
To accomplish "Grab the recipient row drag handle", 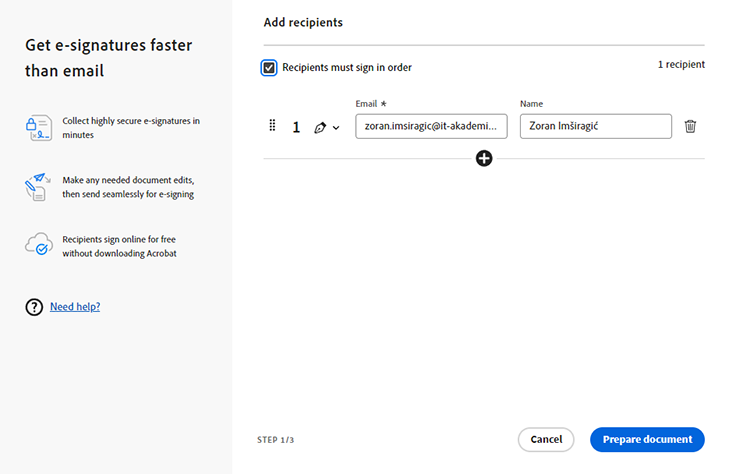I will tap(272, 126).
